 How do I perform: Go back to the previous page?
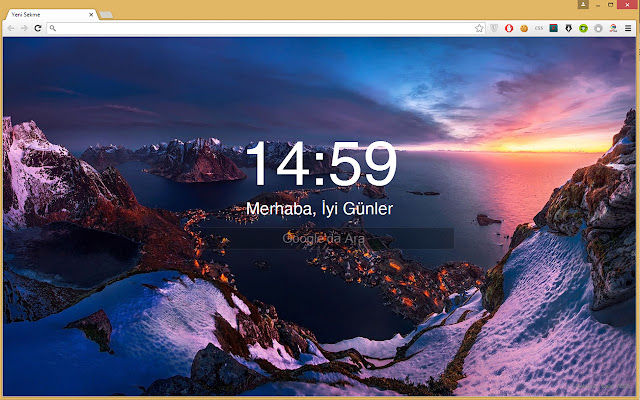pos(11,28)
